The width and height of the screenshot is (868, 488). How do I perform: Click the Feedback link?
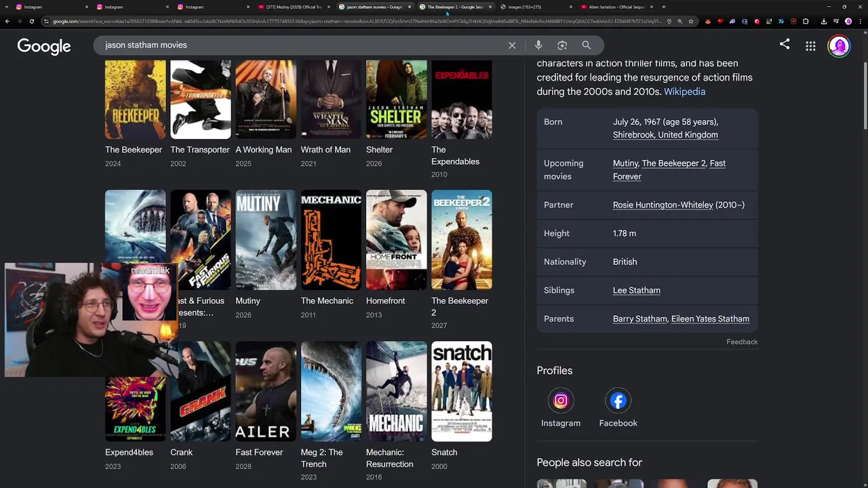click(742, 342)
